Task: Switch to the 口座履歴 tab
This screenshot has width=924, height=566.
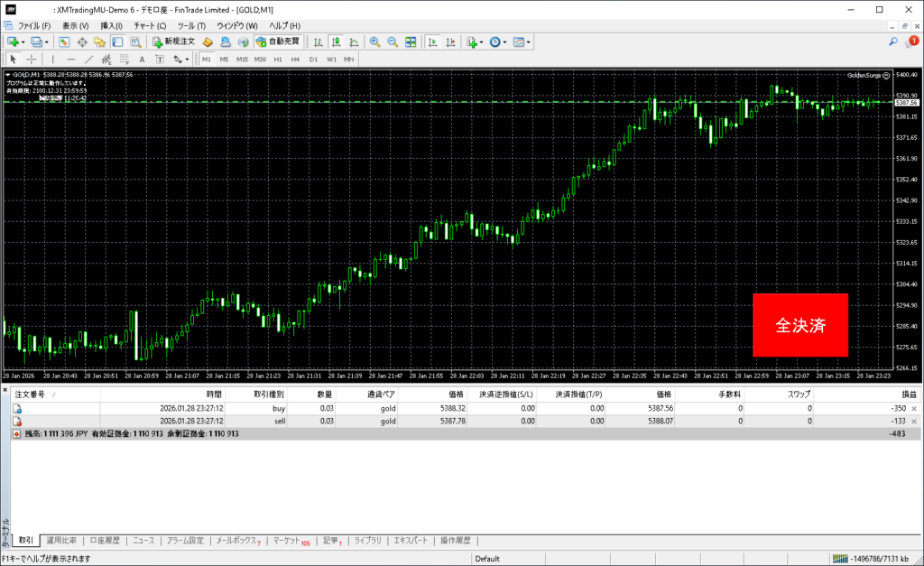Action: point(105,541)
